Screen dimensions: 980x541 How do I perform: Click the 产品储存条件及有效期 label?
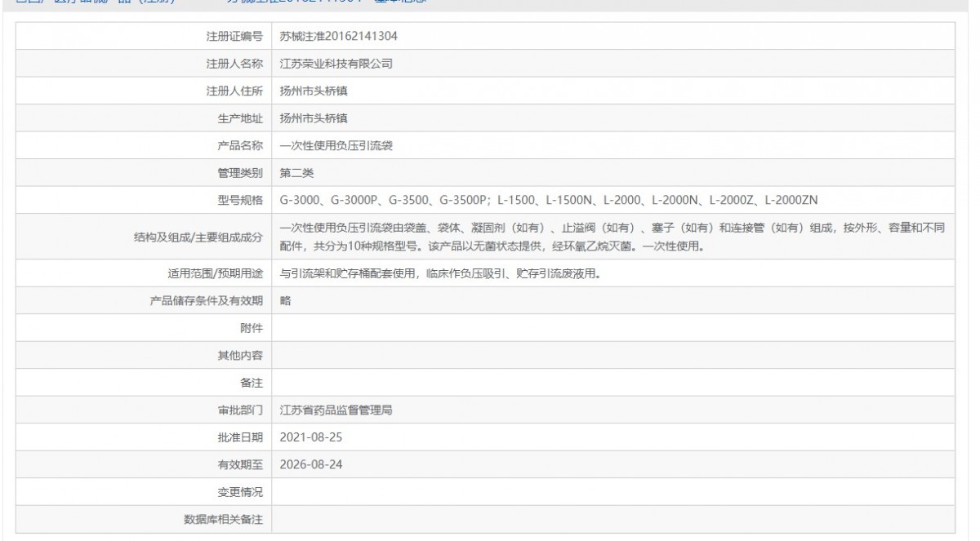206,300
